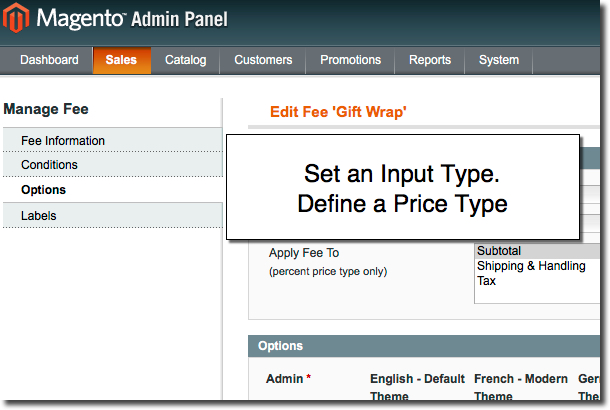Click the French - Modern Theme column header

coord(521,387)
